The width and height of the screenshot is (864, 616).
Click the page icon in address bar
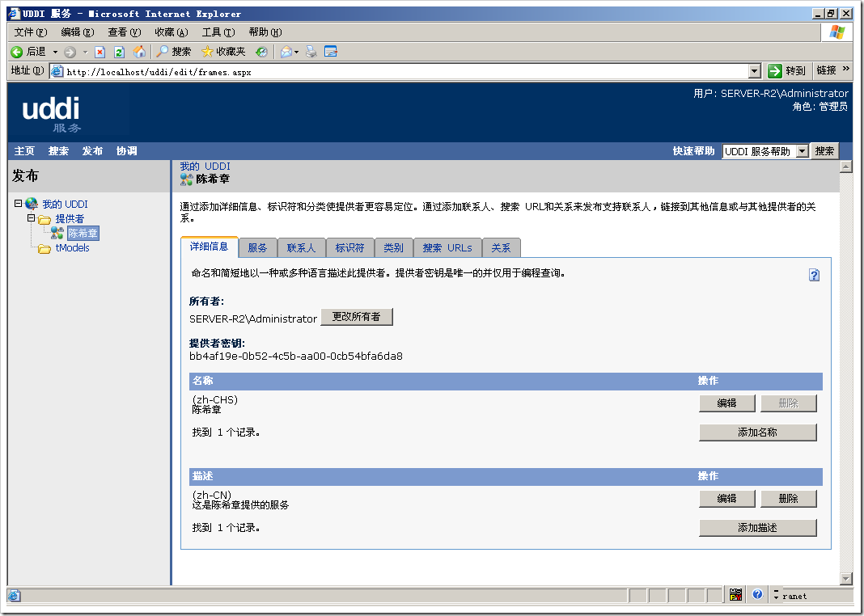point(57,71)
